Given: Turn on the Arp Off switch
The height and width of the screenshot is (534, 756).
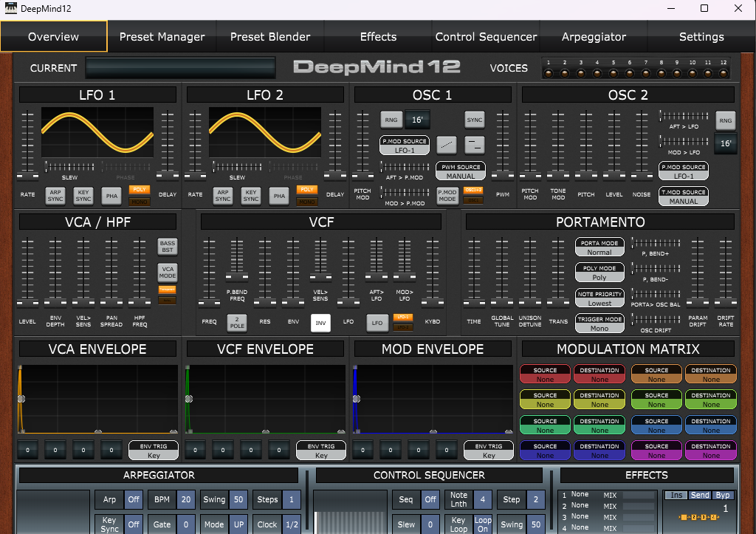Looking at the screenshot, I should click(134, 499).
